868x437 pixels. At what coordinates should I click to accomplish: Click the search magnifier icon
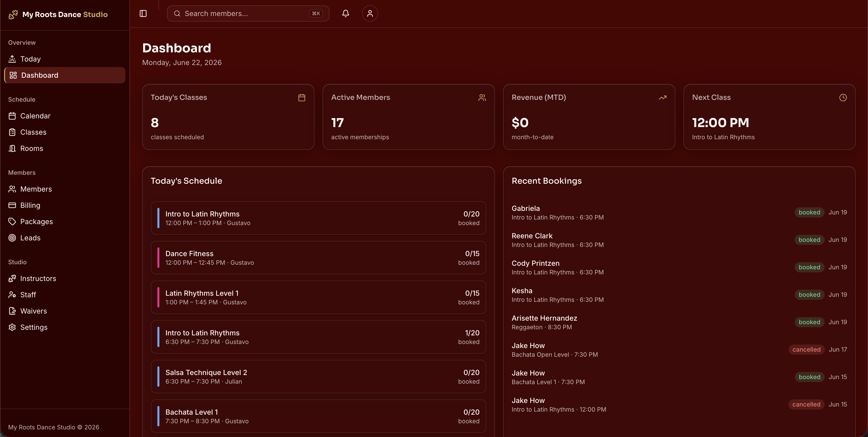tap(177, 13)
